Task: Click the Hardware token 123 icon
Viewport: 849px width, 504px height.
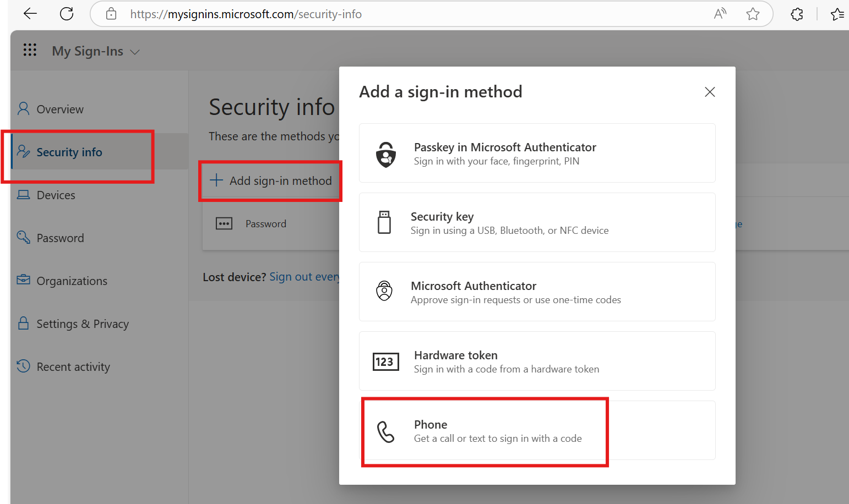Action: pyautogui.click(x=385, y=361)
